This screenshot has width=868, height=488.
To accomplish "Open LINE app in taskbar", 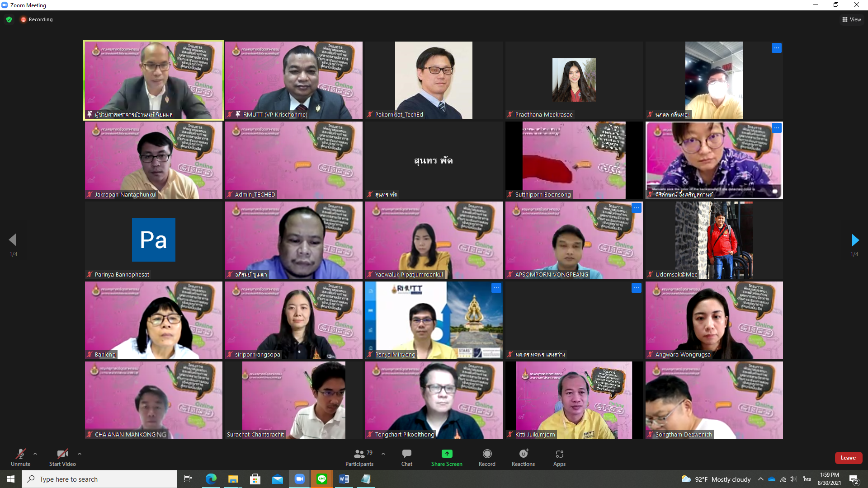I will (x=322, y=479).
